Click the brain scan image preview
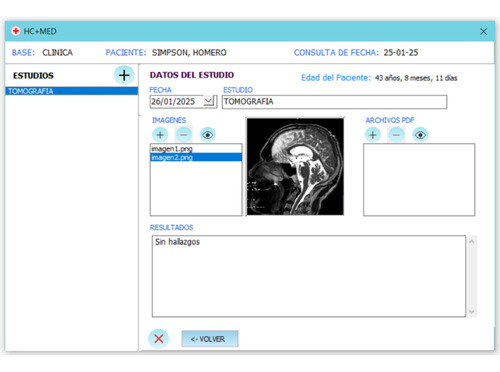Viewport: 500px width, 372px height. point(295,167)
